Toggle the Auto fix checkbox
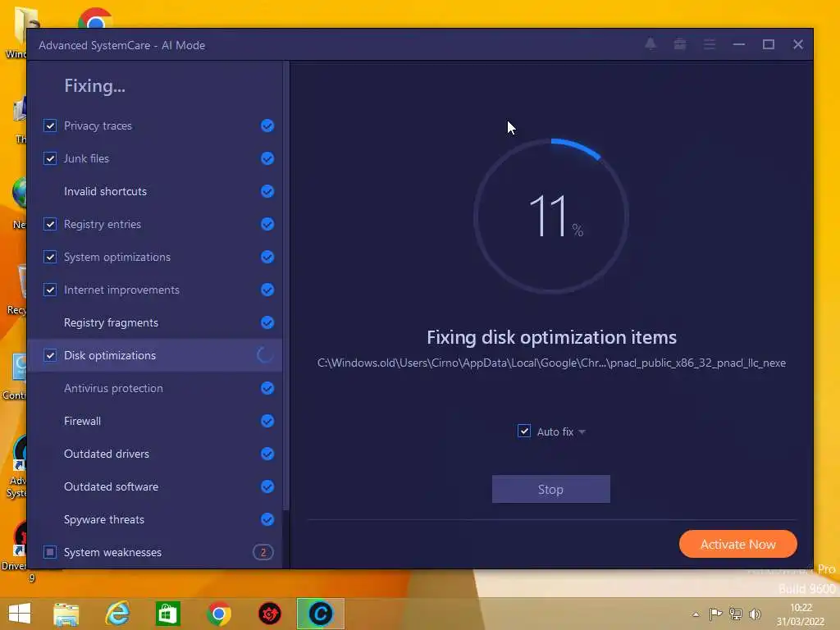This screenshot has height=630, width=840. (524, 431)
